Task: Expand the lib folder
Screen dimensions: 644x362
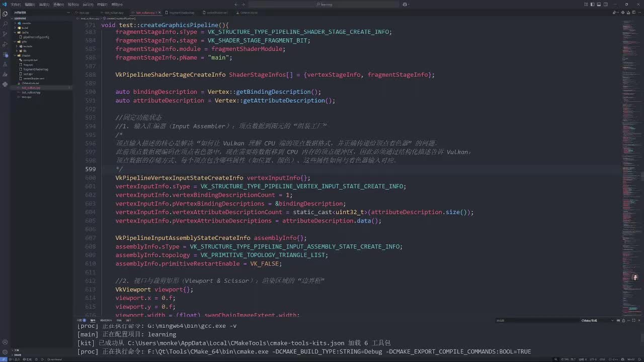Action: [x=41, y=51]
